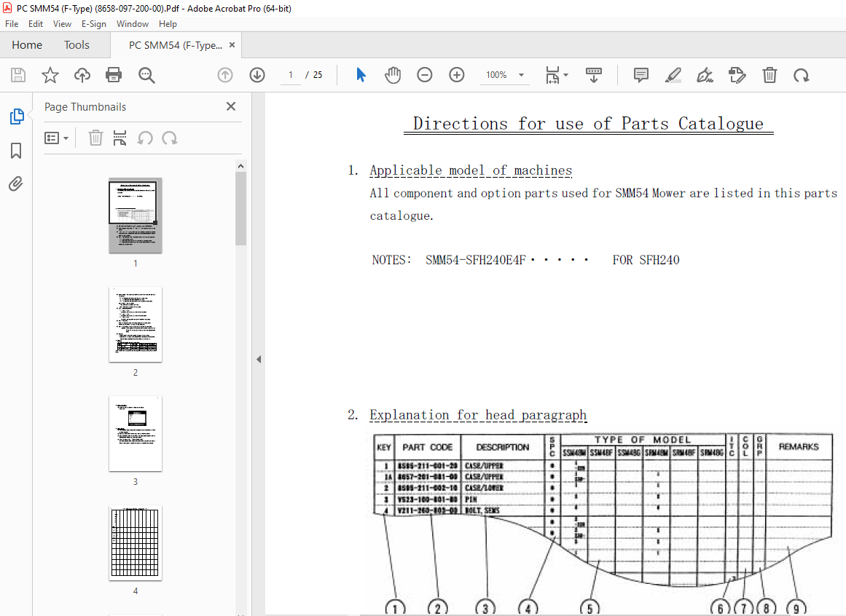Click the 'Applicable model of machines' heading

[471, 170]
